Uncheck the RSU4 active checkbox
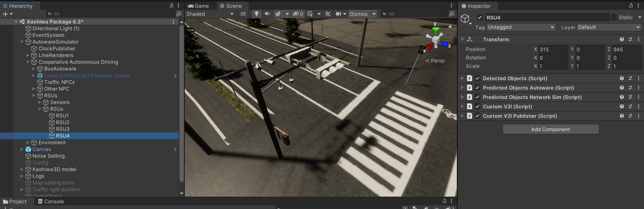 pos(480,17)
